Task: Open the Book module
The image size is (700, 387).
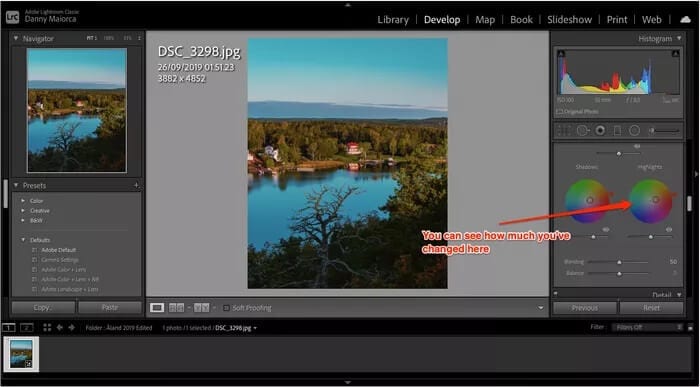Action: (x=521, y=20)
